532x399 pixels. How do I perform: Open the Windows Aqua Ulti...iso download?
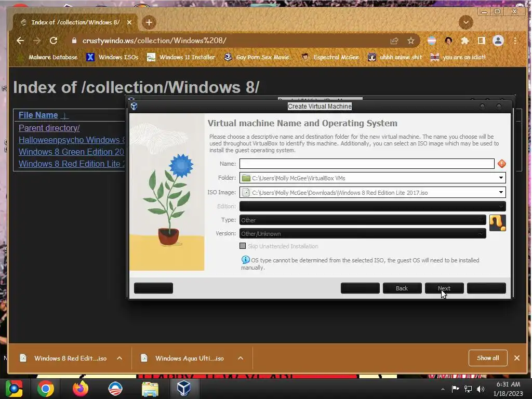pyautogui.click(x=183, y=358)
